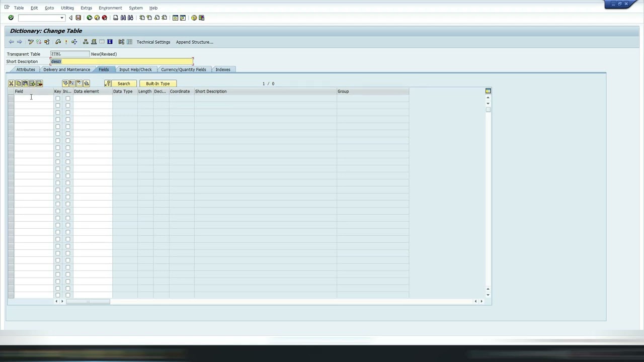Click the Save floppy disk icon
This screenshot has height=362, width=644.
click(78, 18)
